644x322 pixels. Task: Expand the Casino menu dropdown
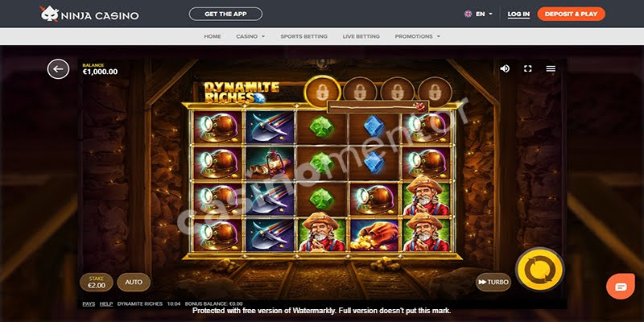250,36
